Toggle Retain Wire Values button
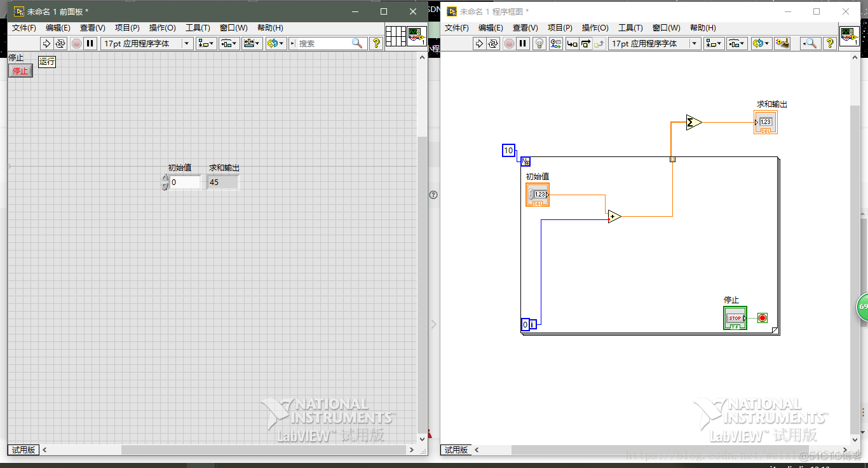 [556, 43]
